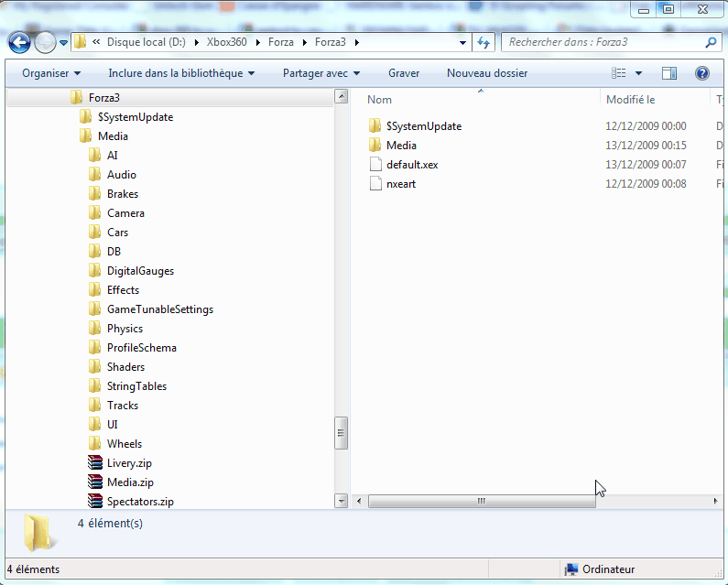The image size is (728, 585).
Task: Open the address bar history dropdown
Action: (462, 43)
